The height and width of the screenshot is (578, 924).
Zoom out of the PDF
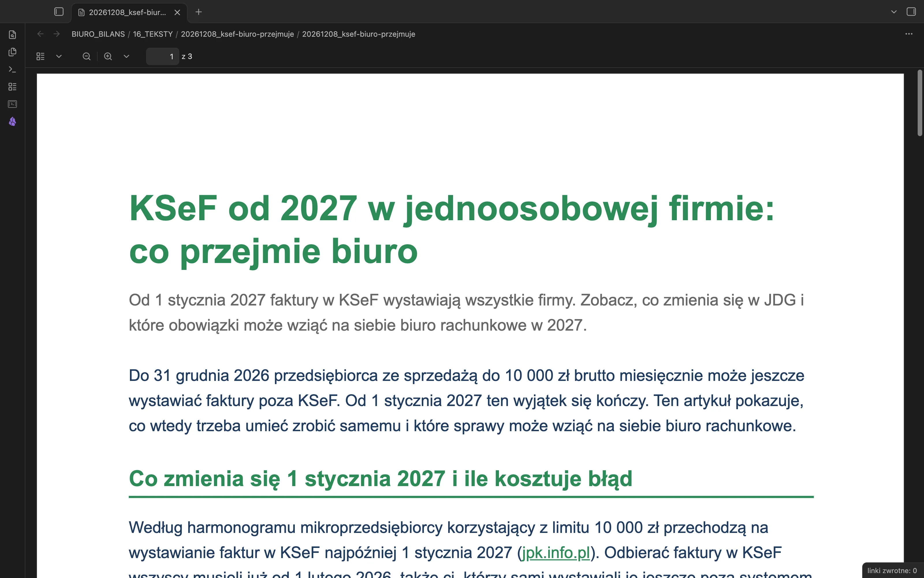coord(87,57)
